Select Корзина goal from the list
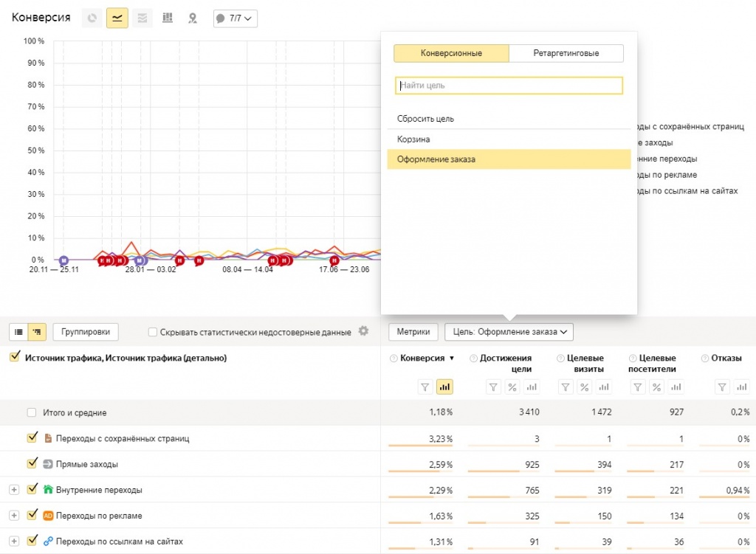756x554 pixels. point(413,139)
